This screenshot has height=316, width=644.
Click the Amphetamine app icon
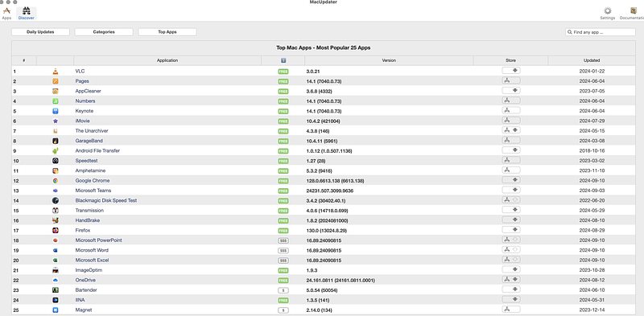pos(56,170)
